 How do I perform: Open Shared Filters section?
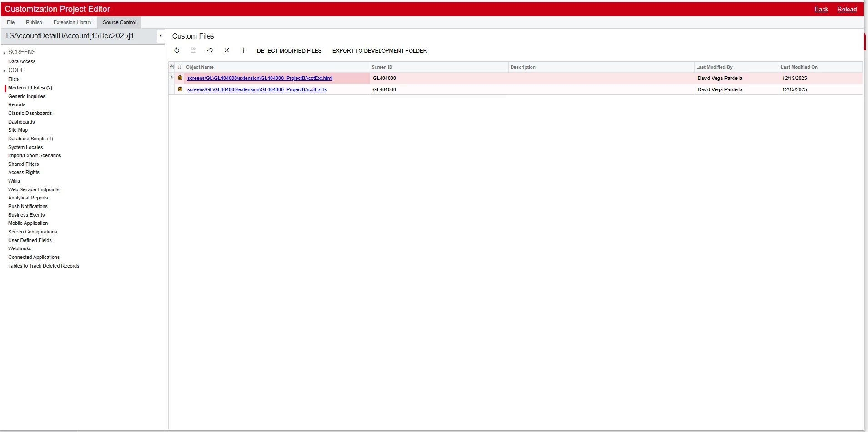coord(24,164)
